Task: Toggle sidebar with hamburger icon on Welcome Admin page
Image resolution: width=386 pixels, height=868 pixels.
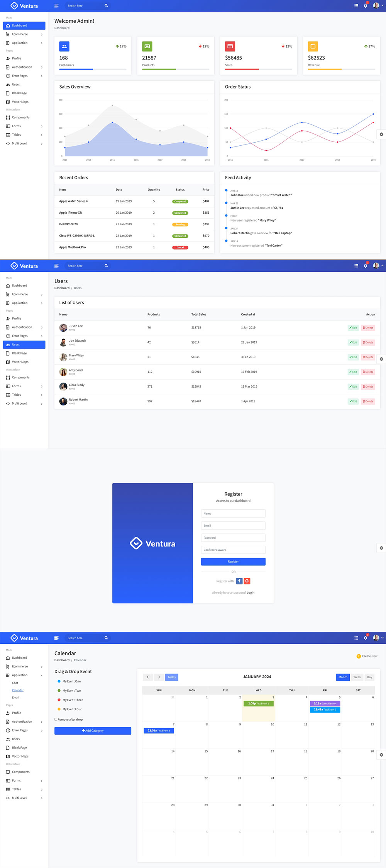Action: [x=56, y=6]
